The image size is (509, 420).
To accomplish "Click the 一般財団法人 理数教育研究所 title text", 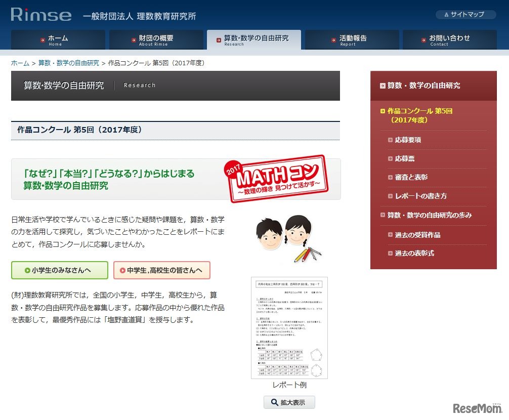I will [x=139, y=16].
